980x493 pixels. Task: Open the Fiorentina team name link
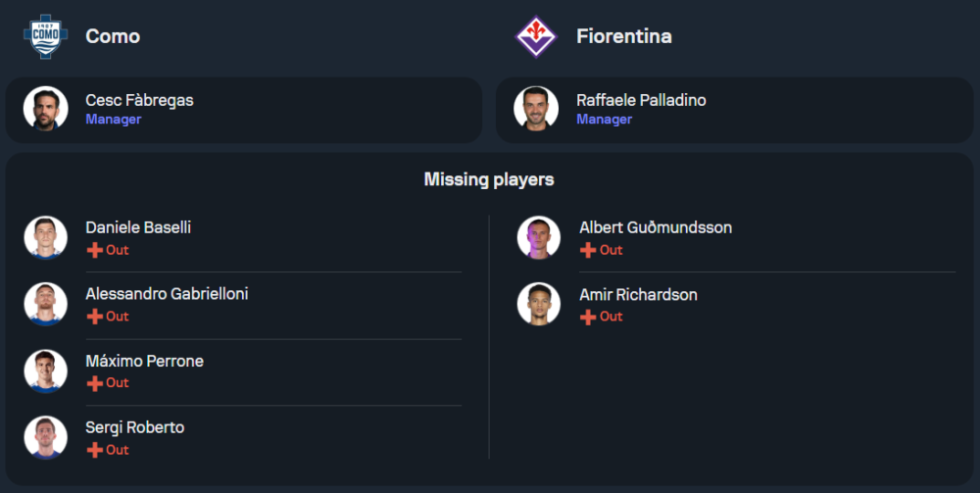(624, 36)
